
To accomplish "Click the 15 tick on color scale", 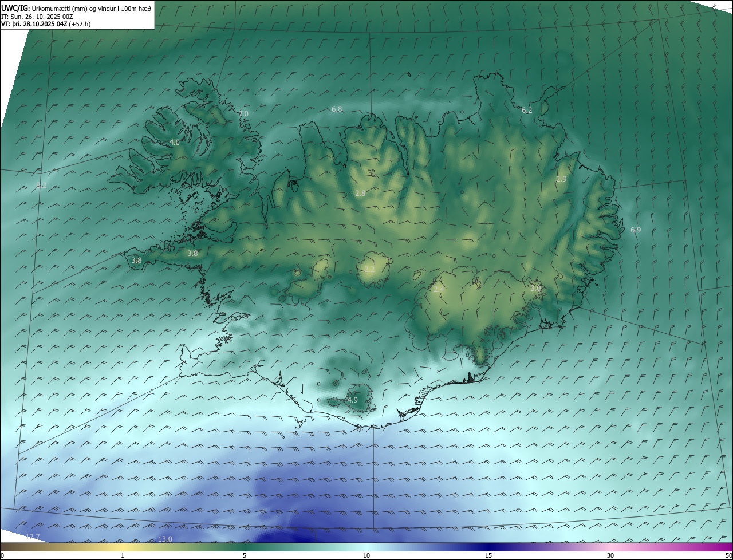I will [488, 555].
